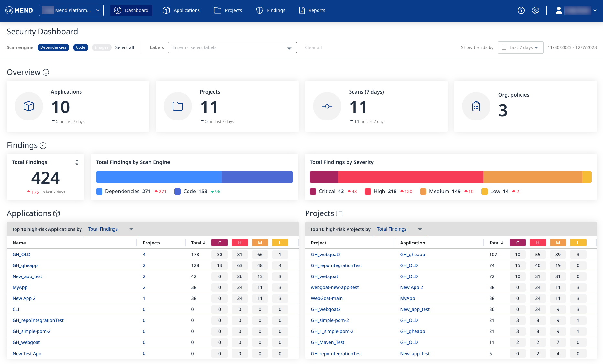Toggle the Dependencies scan engine chip
The height and width of the screenshot is (364, 603).
53,47
